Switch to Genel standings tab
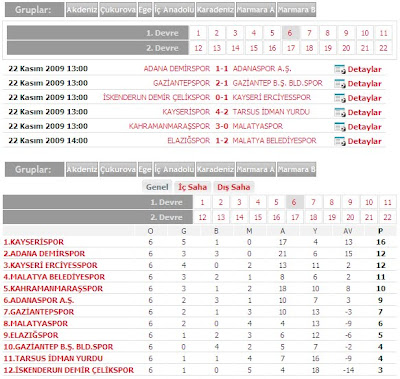400x379 pixels. (x=157, y=187)
